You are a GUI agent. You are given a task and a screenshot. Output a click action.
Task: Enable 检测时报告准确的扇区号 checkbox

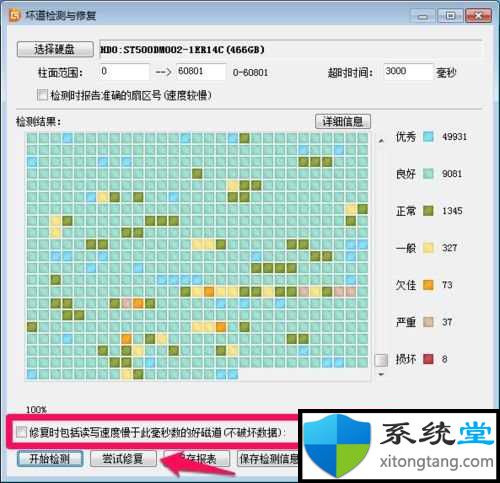pyautogui.click(x=42, y=95)
